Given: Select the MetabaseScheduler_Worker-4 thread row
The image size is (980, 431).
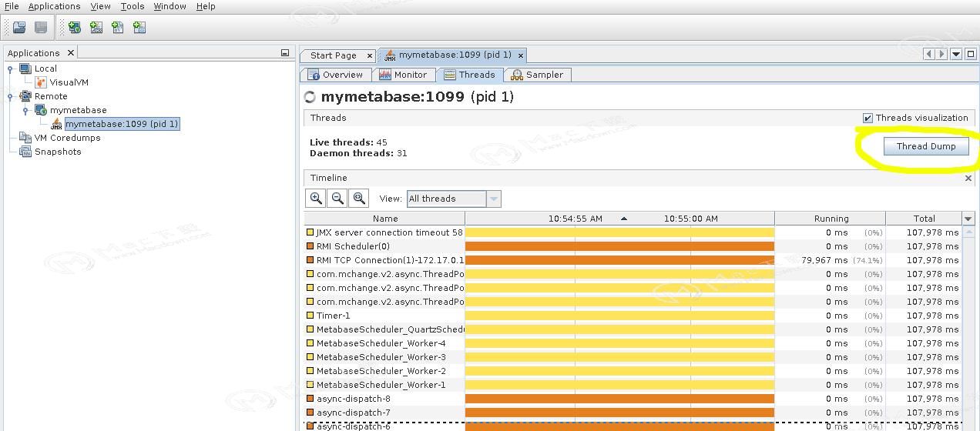Looking at the screenshot, I should [x=633, y=343].
